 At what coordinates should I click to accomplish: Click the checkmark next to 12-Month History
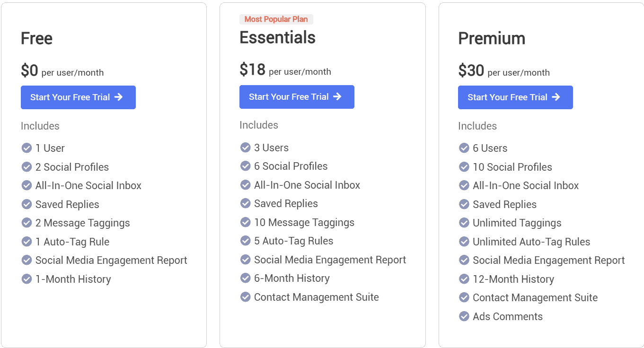464,279
